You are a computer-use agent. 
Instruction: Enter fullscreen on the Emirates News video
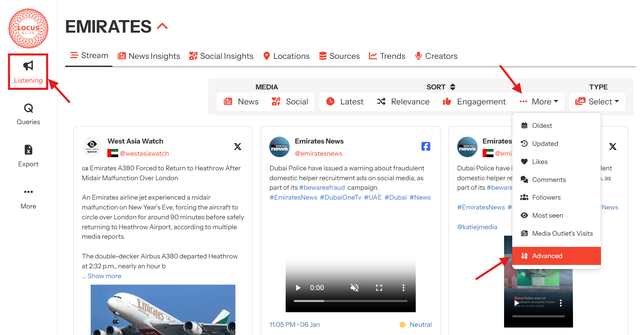379,288
